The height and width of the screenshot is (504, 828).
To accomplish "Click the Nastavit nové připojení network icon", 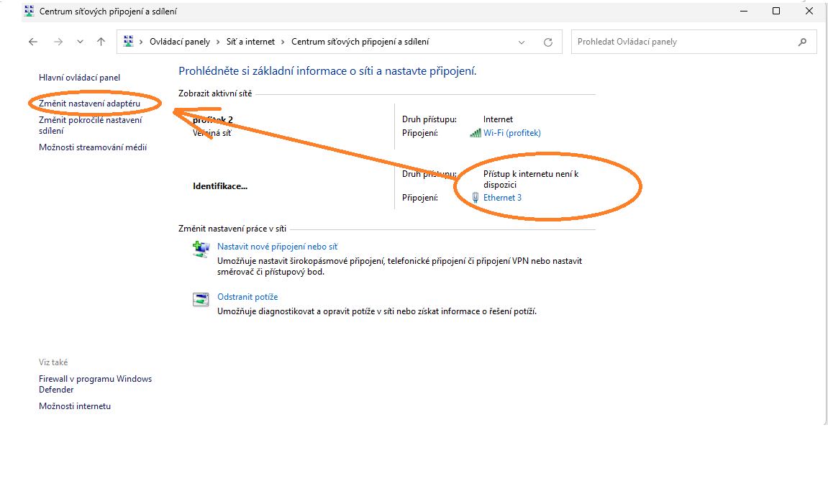I will click(x=201, y=249).
